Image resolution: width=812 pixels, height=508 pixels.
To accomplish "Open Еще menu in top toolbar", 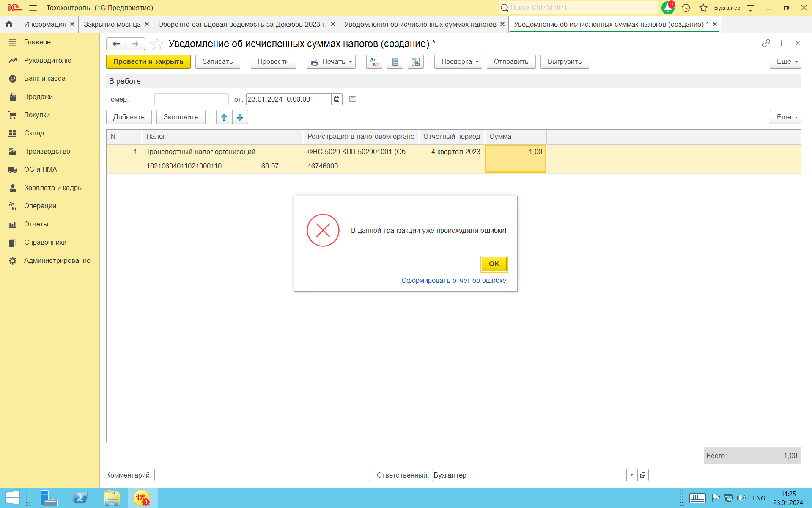I will tap(785, 62).
